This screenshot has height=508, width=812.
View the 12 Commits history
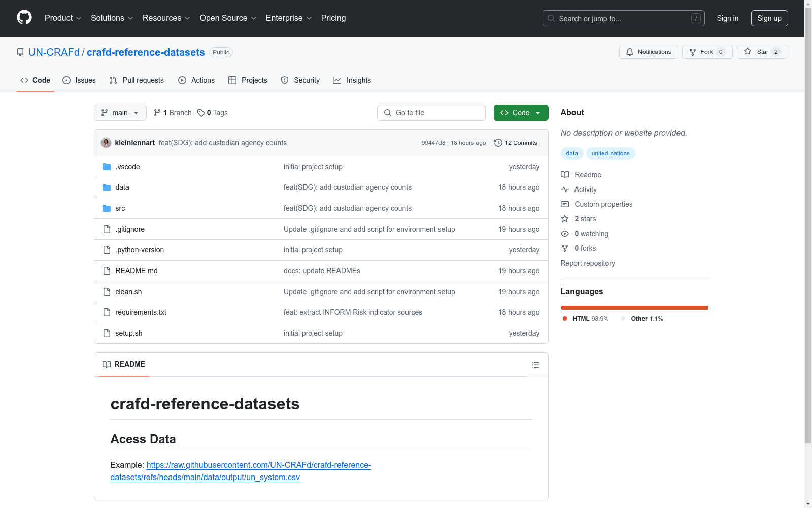516,143
